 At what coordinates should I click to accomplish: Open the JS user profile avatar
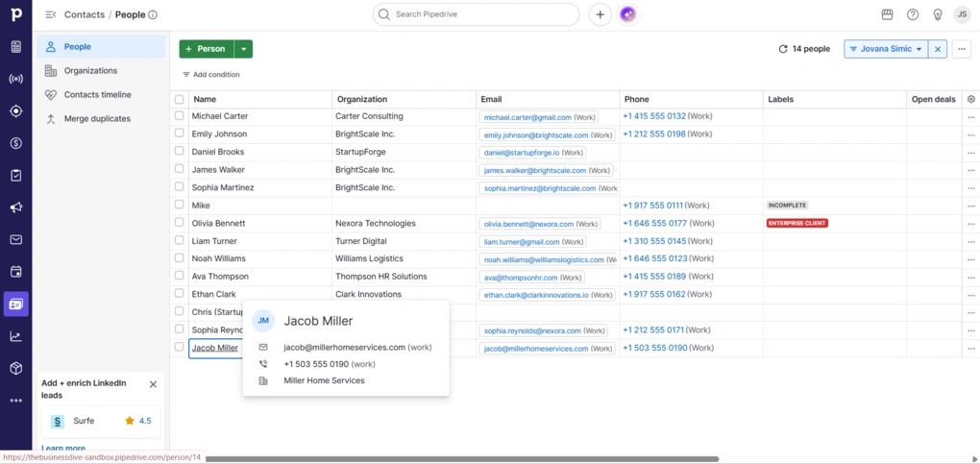(962, 14)
